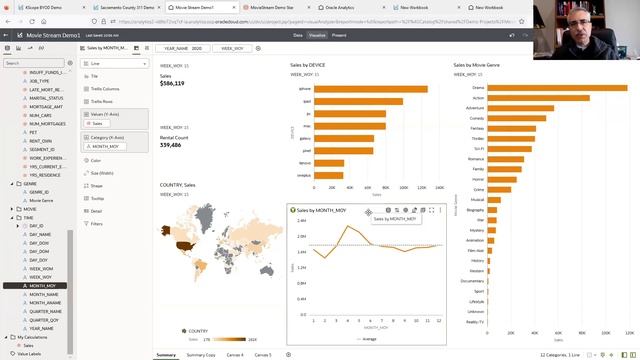Open the Visualizations panel icon
Viewport: 640px width, 360px height.
tap(18, 48)
